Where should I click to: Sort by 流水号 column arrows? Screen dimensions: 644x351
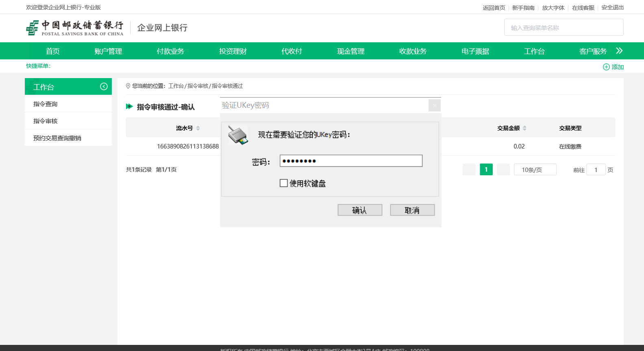pos(198,128)
